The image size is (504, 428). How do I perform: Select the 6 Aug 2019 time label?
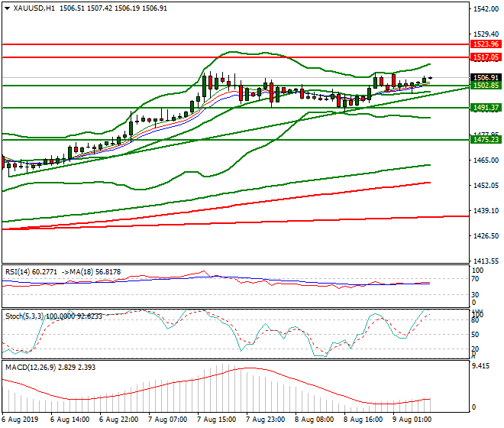(20, 420)
